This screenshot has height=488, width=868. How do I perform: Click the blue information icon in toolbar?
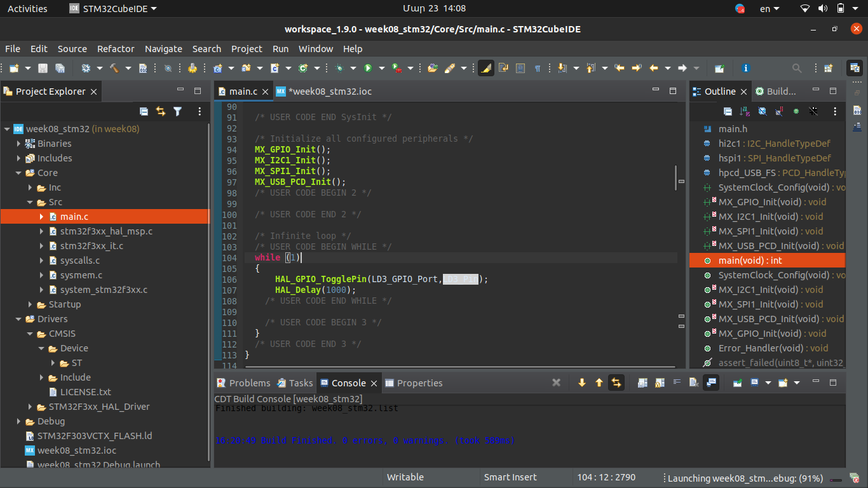(746, 68)
